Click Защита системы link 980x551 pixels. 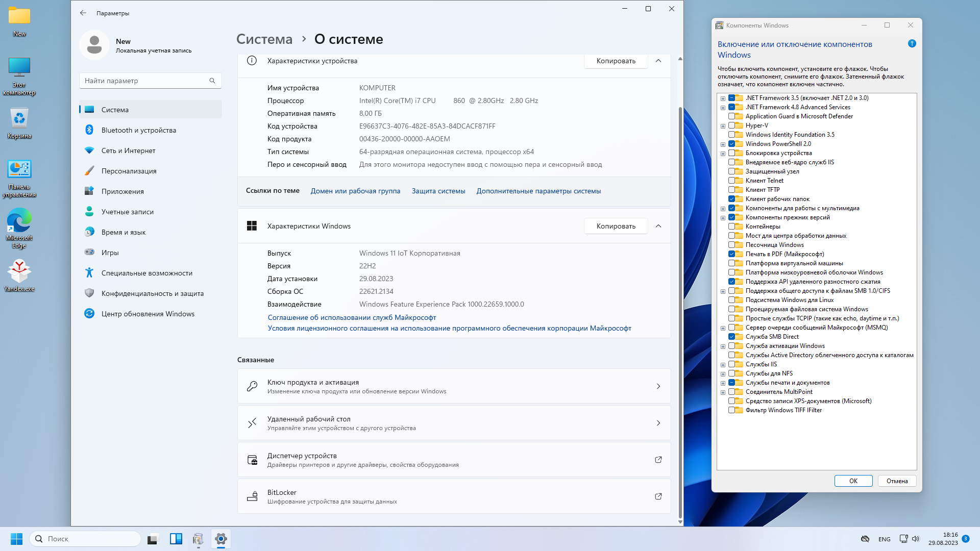438,191
